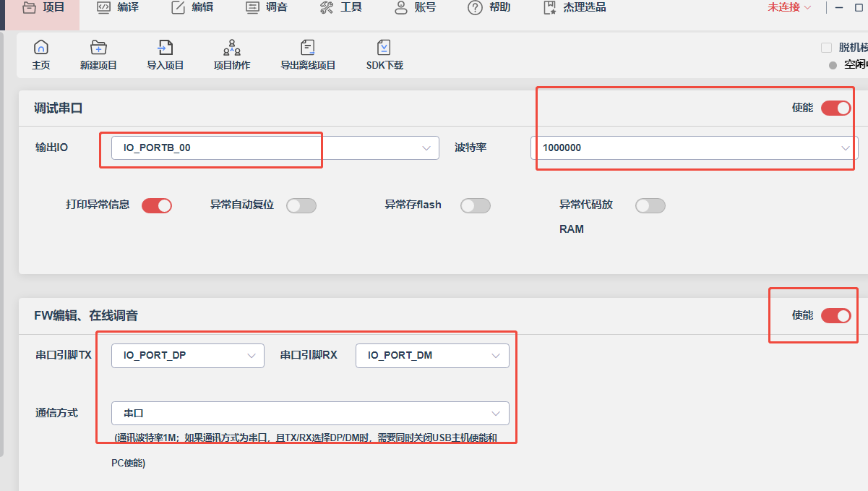Disable the 调试串口 使能 switch

(x=836, y=108)
